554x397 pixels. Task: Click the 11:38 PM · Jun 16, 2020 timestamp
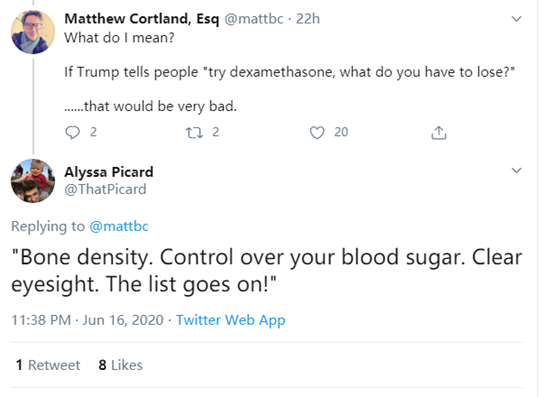pos(87,320)
